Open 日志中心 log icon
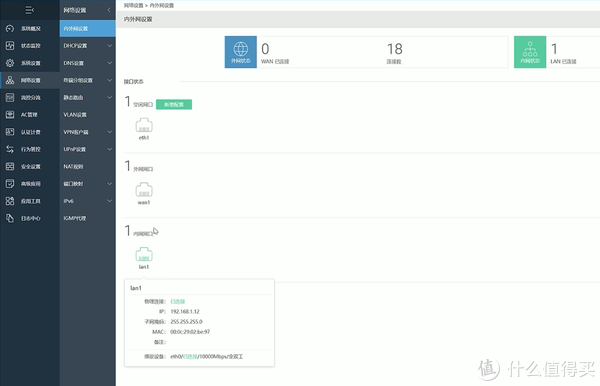600x386 pixels. tap(10, 218)
